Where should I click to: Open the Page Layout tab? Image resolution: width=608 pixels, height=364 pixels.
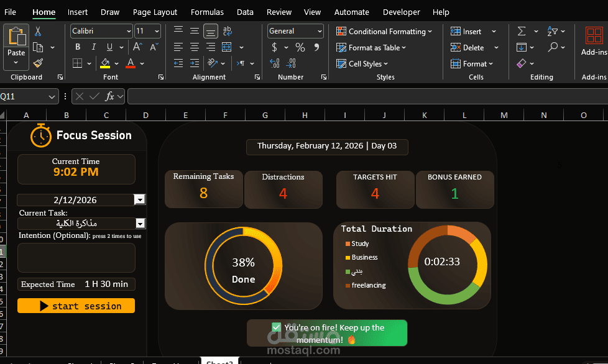click(155, 12)
